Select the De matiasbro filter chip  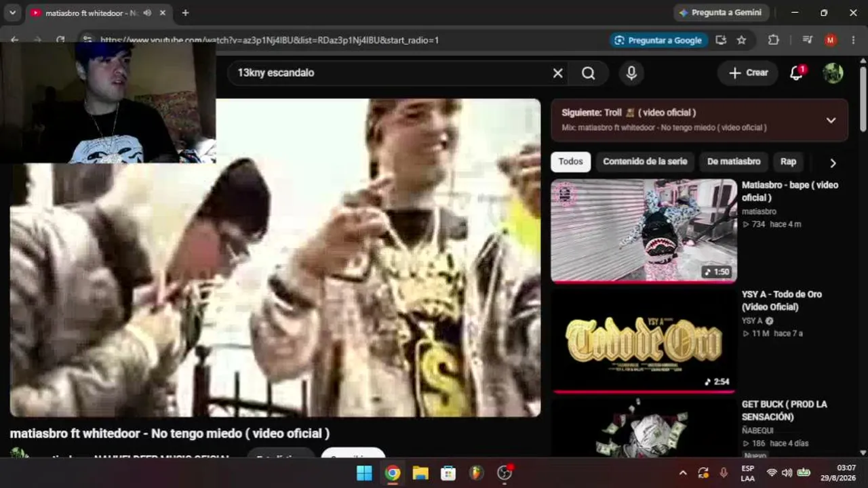coord(734,161)
